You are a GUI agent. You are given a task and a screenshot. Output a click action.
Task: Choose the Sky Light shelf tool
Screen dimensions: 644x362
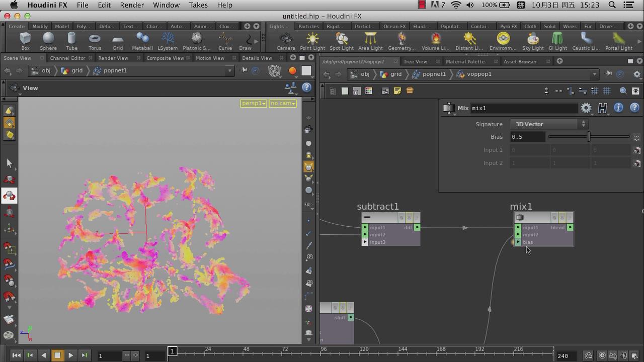pyautogui.click(x=533, y=41)
